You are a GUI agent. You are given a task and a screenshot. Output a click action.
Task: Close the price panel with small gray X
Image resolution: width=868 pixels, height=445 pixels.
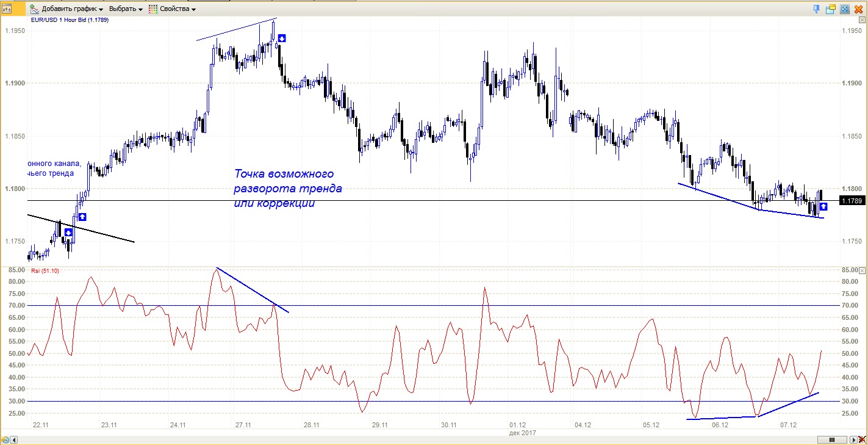pyautogui.click(x=863, y=21)
